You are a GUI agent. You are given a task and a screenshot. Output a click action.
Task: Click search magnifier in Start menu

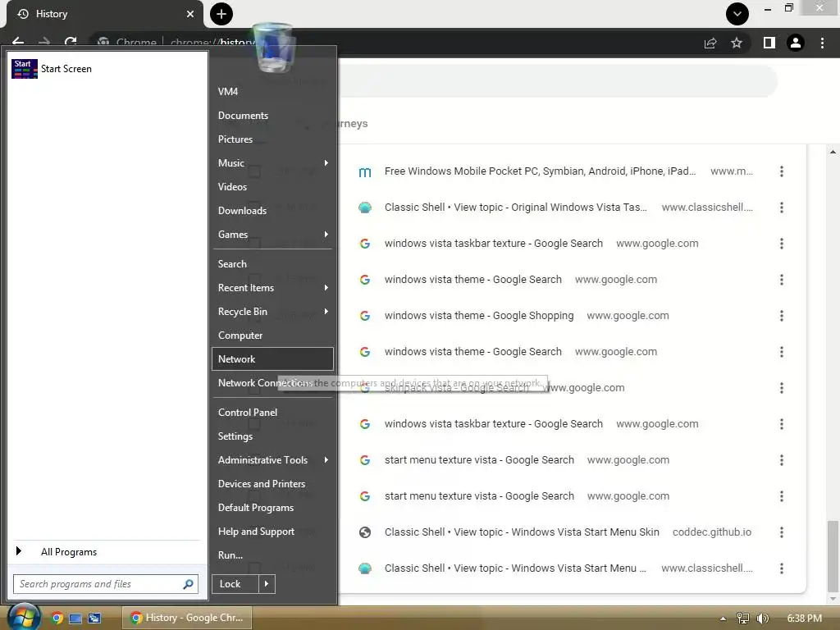(x=188, y=584)
